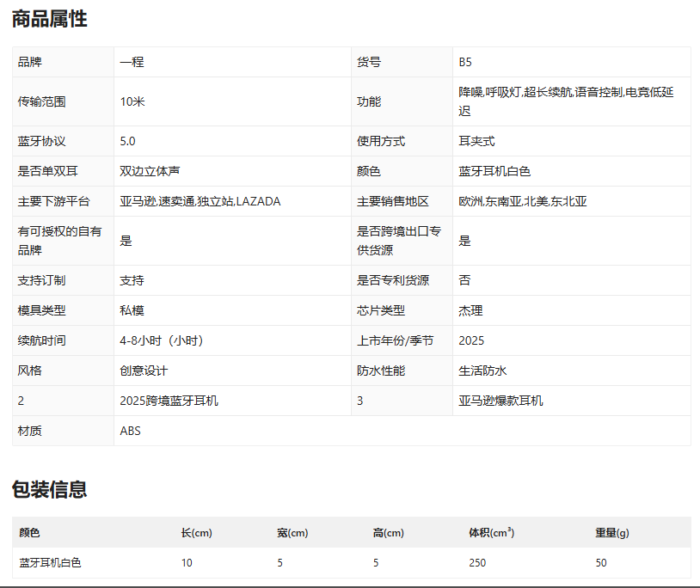Click the 包装信息 section heading
The image size is (700, 588).
(x=50, y=490)
